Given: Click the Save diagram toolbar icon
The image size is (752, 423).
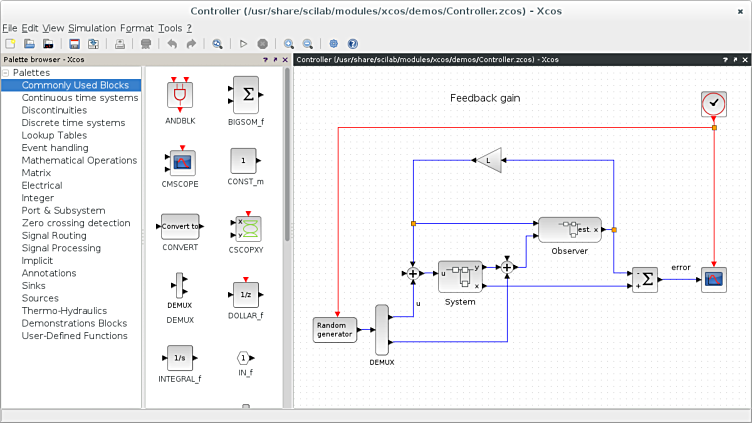Looking at the screenshot, I should [x=74, y=44].
